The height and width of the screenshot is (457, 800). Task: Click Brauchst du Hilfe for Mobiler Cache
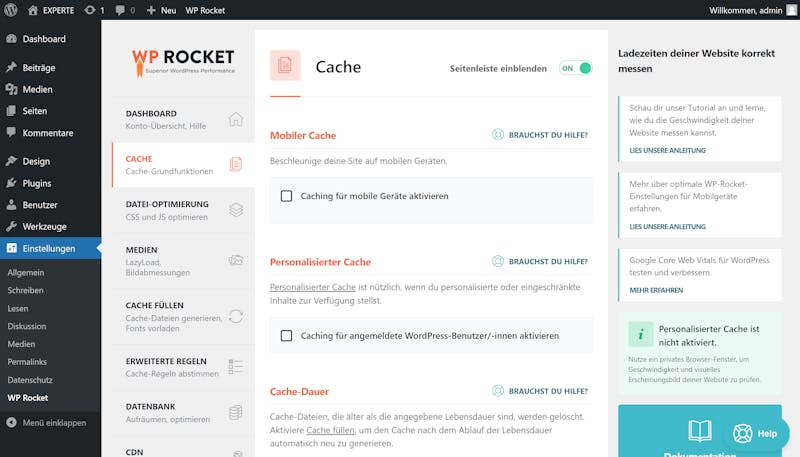point(540,135)
